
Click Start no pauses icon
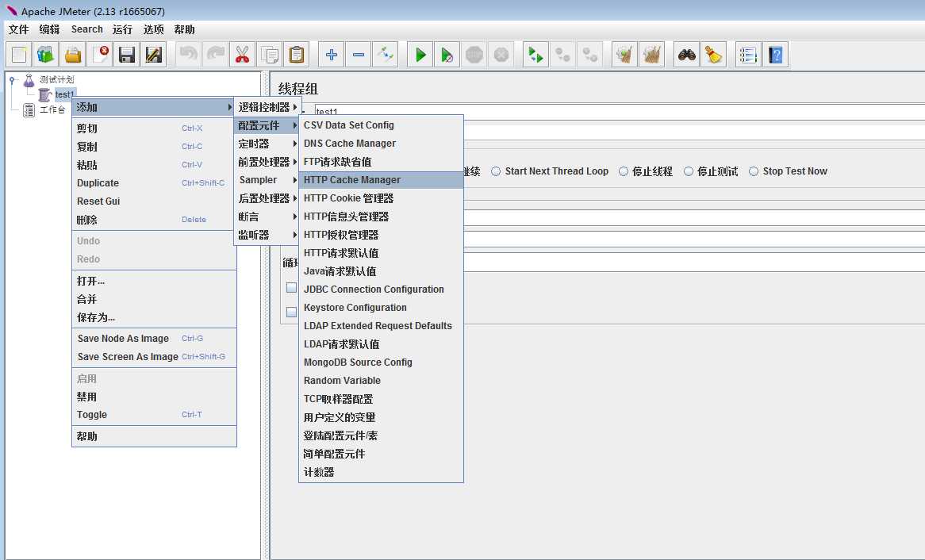click(447, 55)
